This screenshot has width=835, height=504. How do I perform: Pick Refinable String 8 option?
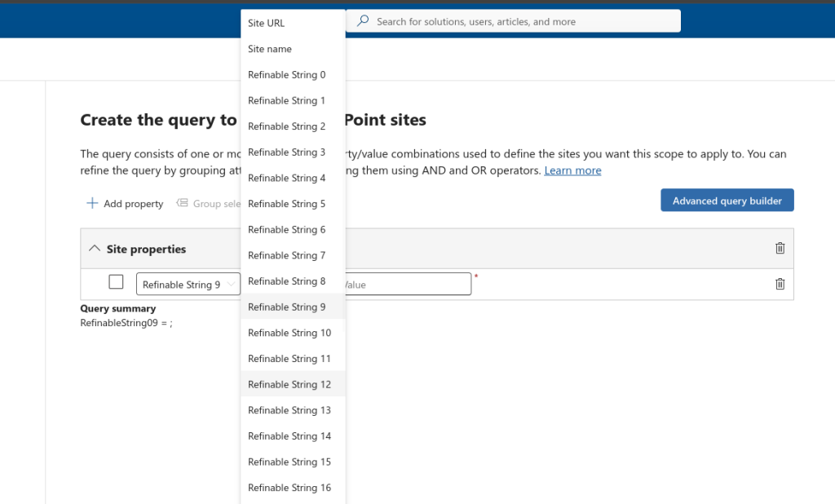point(293,281)
